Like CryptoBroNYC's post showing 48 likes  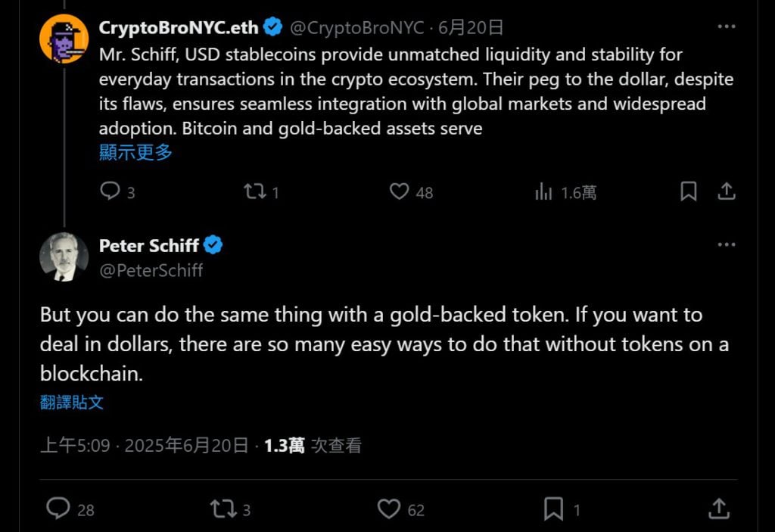click(x=400, y=192)
